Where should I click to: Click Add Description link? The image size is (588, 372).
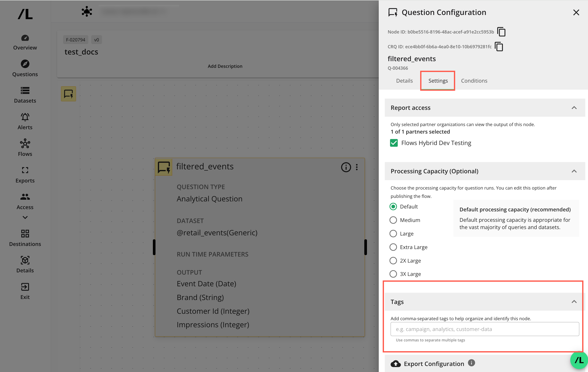pyautogui.click(x=225, y=66)
